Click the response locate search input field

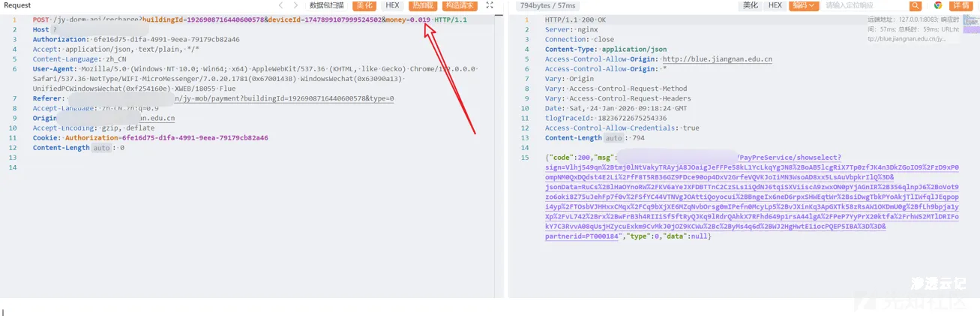[862, 5]
